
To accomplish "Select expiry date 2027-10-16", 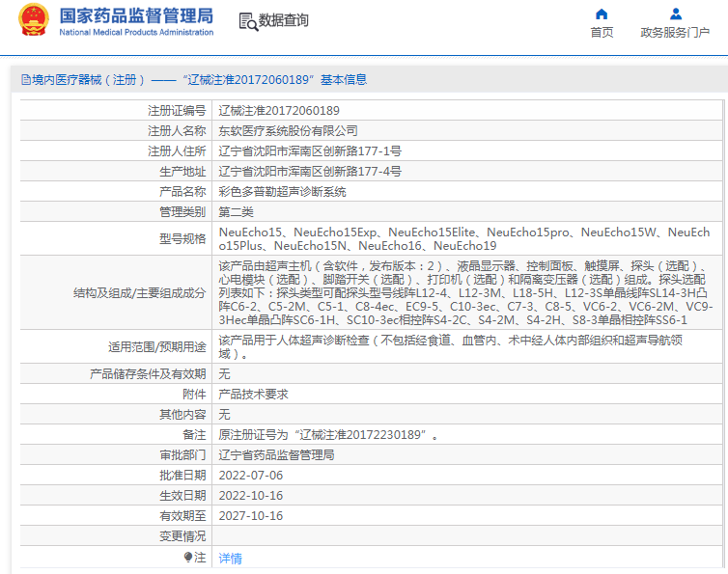I will click(251, 515).
